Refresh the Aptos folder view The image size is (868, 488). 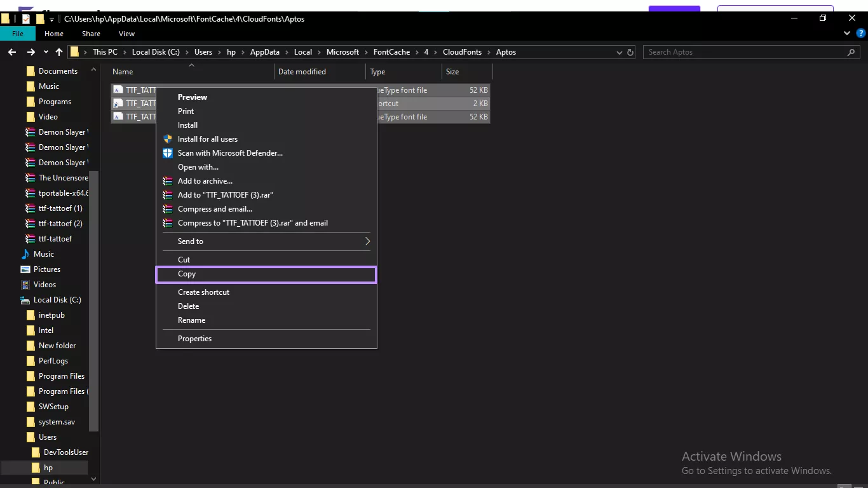(x=630, y=52)
